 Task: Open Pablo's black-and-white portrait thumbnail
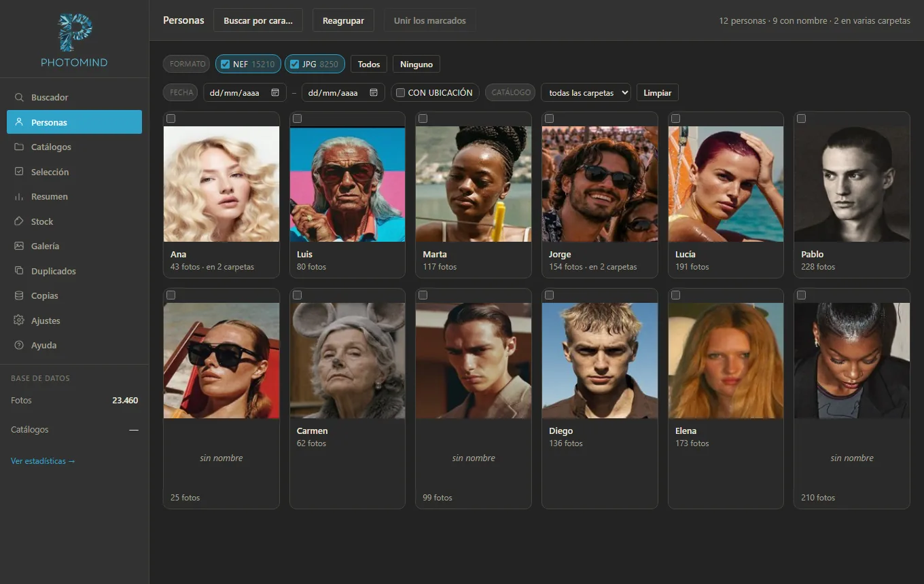tap(852, 184)
